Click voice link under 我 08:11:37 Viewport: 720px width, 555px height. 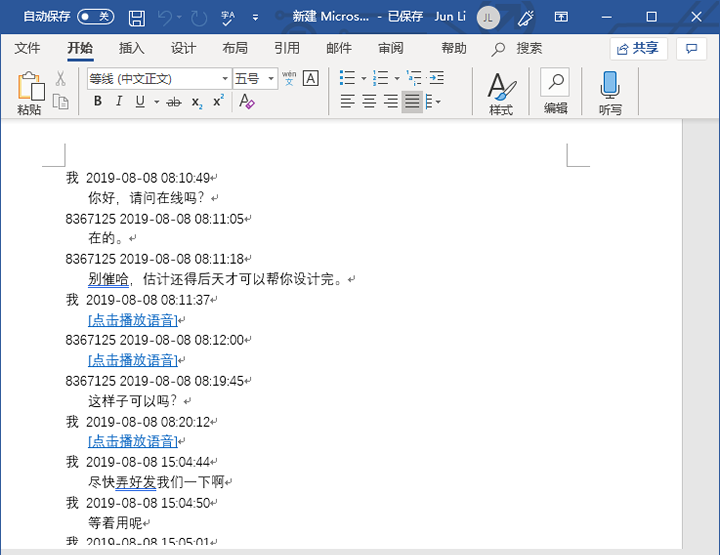pos(133,320)
